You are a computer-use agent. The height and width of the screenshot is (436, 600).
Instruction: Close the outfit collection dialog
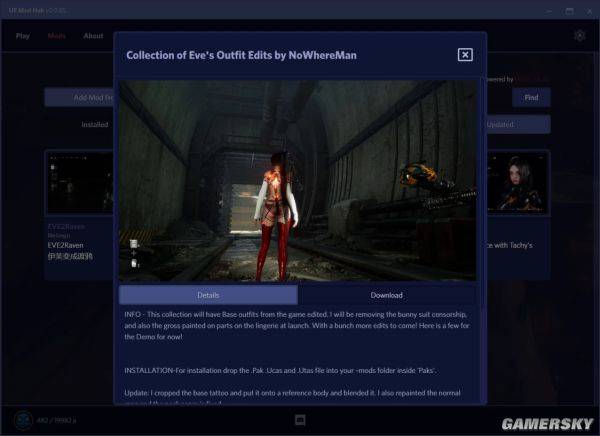point(465,55)
